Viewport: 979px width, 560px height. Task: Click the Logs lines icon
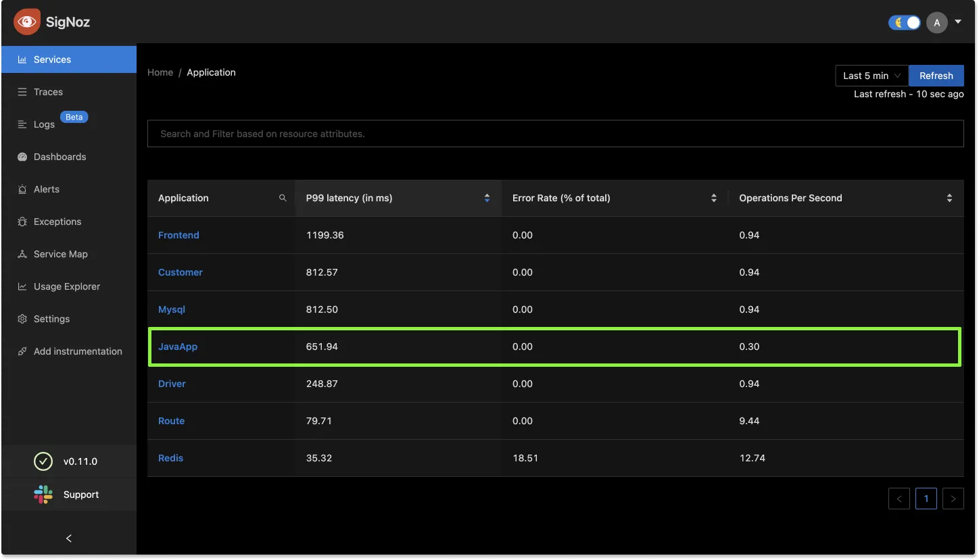22,124
